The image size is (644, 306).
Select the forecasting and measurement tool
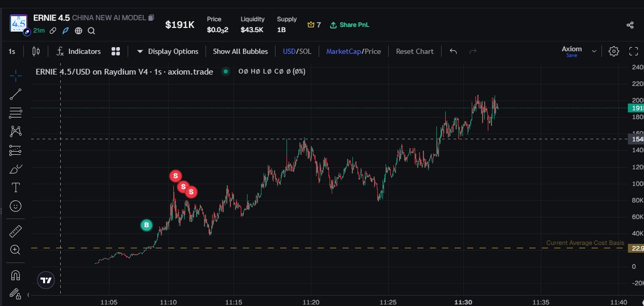(16, 150)
